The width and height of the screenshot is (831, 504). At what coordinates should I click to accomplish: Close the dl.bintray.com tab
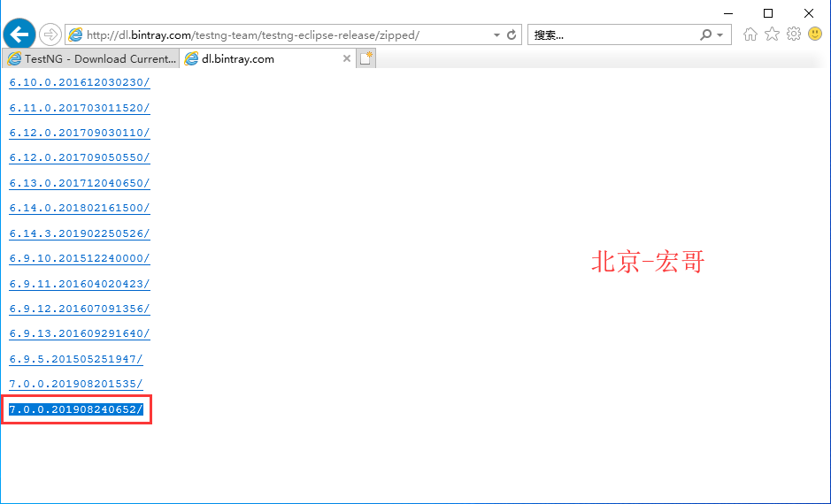point(347,58)
